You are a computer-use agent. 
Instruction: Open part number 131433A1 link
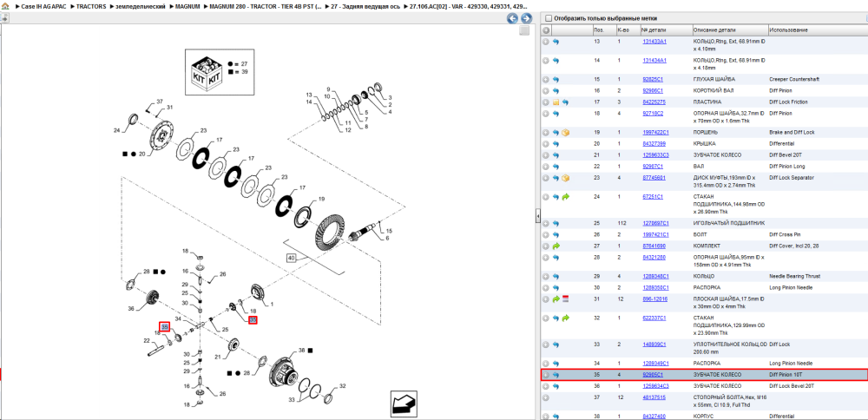654,42
